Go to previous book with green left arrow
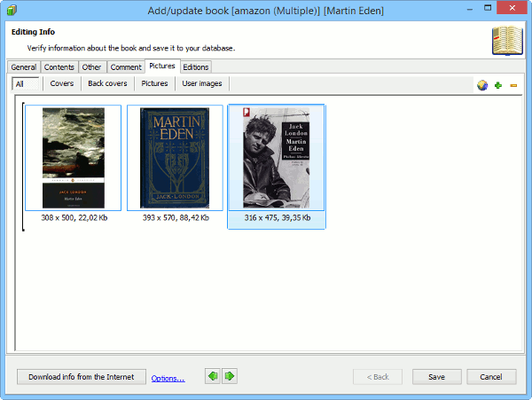Image resolution: width=532 pixels, height=400 pixels. [x=213, y=376]
